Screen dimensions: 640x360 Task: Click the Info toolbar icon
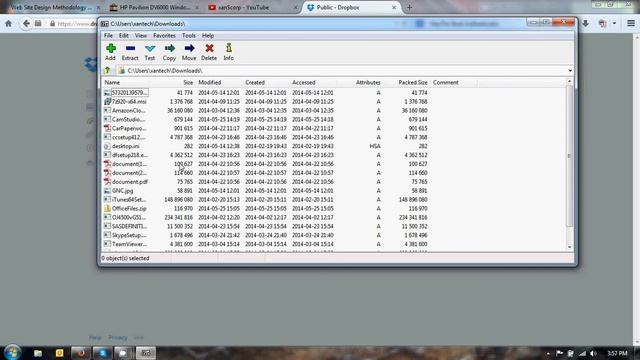click(x=229, y=52)
